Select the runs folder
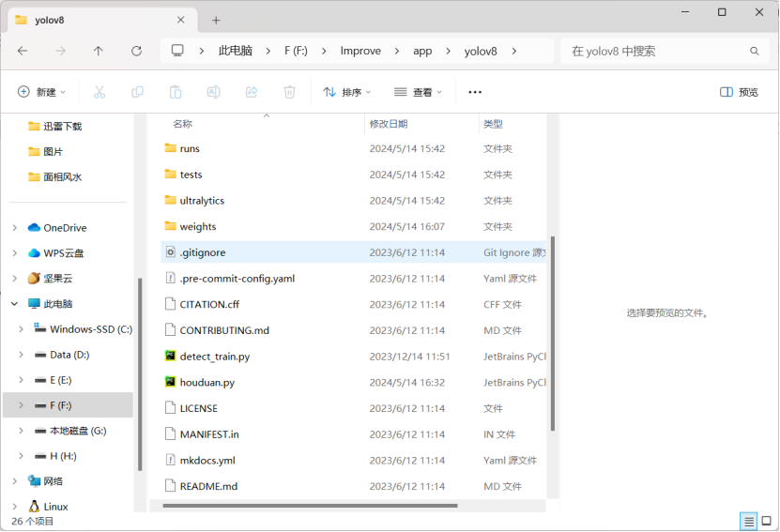The height and width of the screenshot is (532, 780). coord(353,148)
